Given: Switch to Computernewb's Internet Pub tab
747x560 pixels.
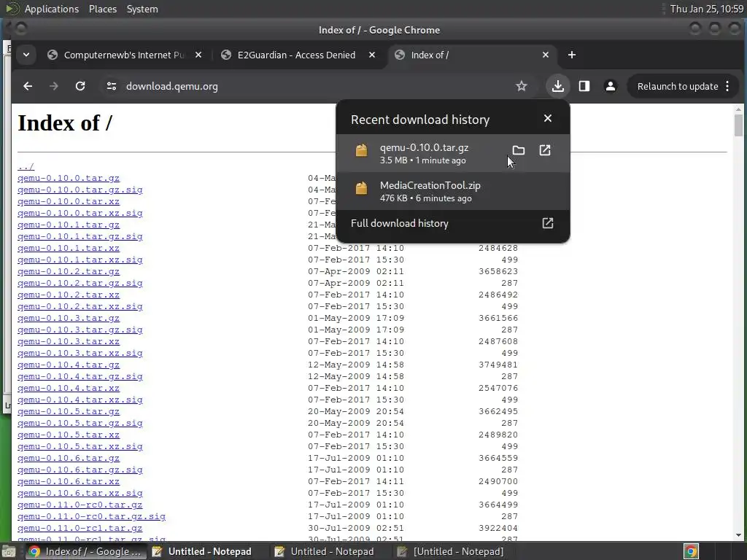Looking at the screenshot, I should pos(124,55).
